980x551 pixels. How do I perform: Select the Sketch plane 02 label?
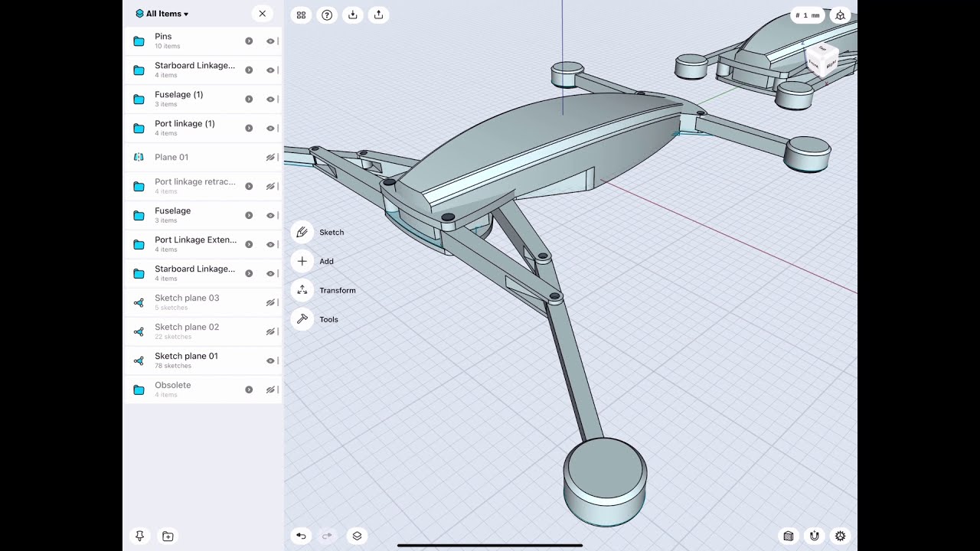(187, 327)
